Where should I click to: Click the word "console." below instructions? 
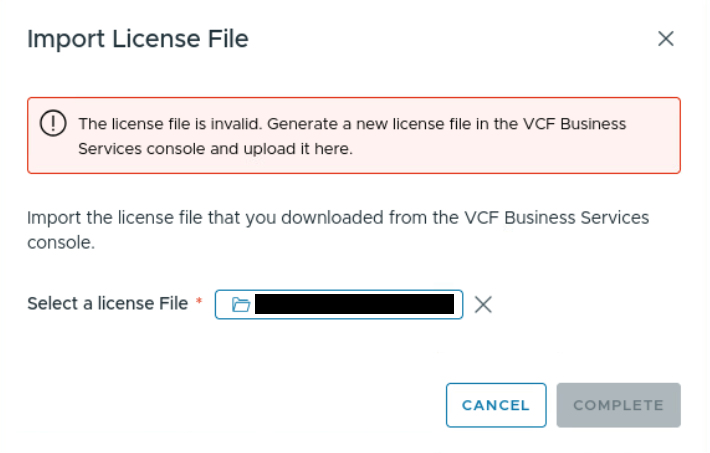pos(61,242)
